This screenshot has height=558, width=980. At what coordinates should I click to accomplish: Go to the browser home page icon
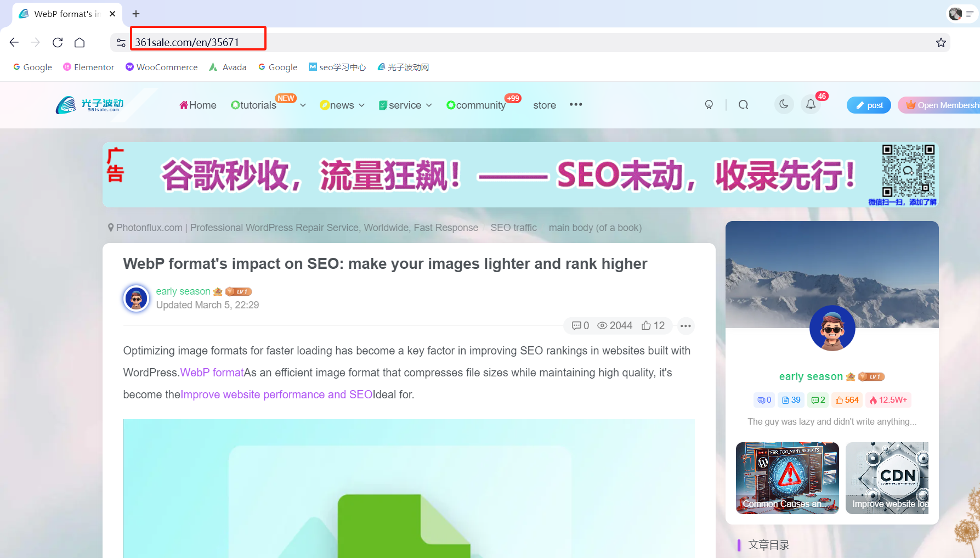click(80, 42)
